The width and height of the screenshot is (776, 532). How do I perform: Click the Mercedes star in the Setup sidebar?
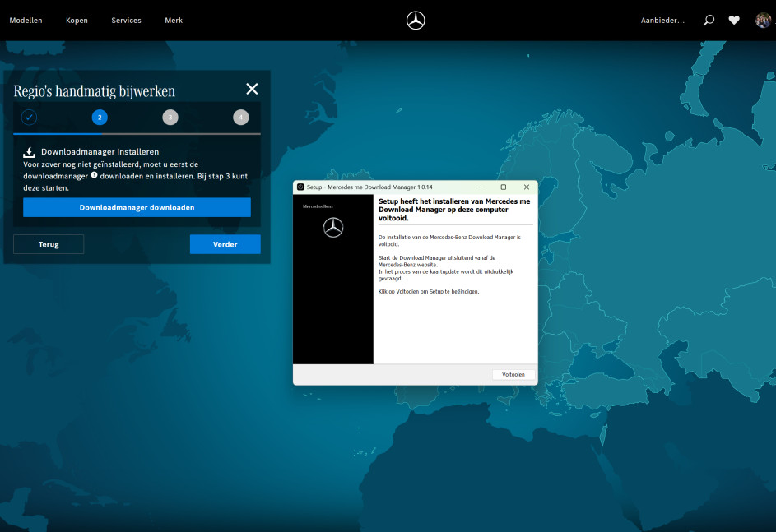333,228
